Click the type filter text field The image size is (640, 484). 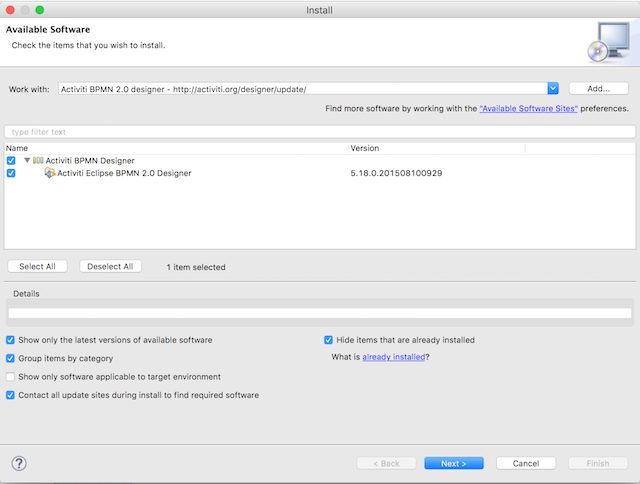[320, 132]
